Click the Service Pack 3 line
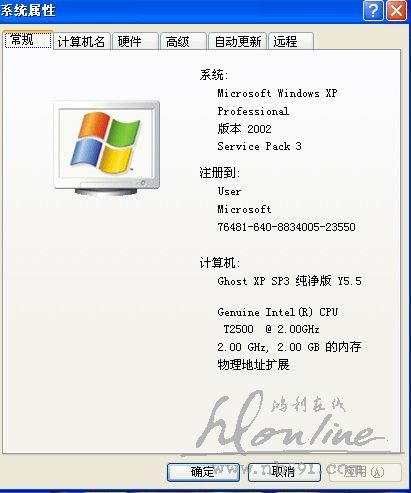The height and width of the screenshot is (493, 411). pos(259,146)
